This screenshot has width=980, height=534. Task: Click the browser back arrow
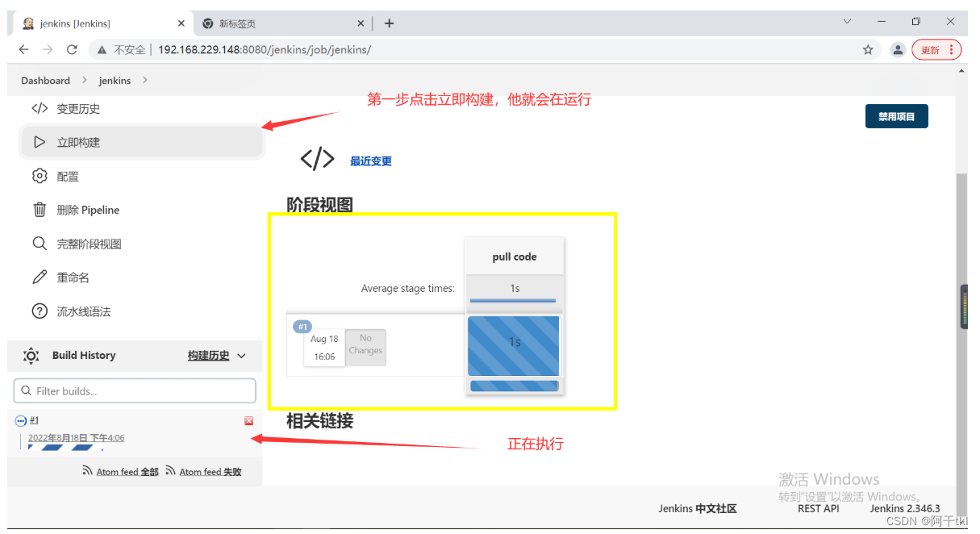coord(23,49)
